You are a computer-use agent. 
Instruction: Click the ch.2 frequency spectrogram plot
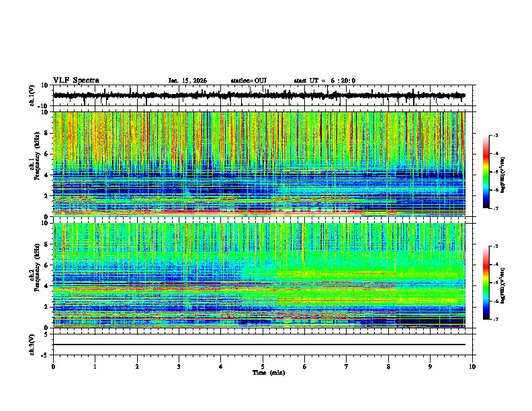pyautogui.click(x=259, y=275)
